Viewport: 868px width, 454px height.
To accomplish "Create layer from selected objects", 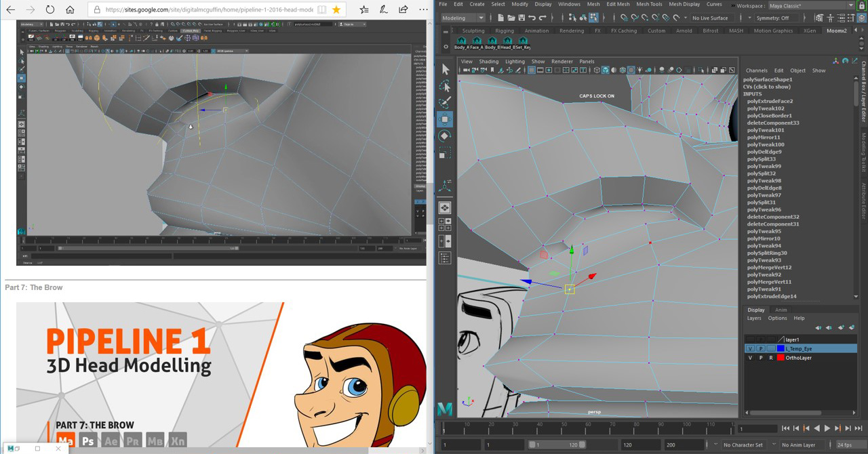I will (x=852, y=328).
